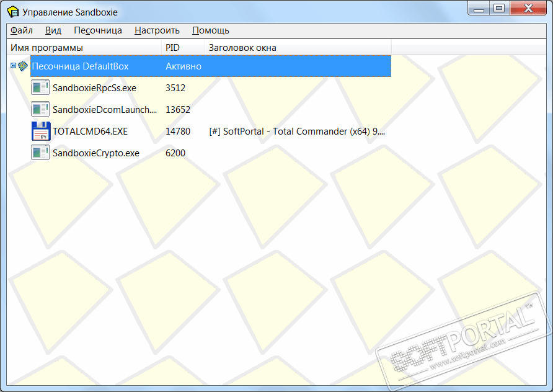Select SandboxieCrypto.exe process name

[96, 153]
